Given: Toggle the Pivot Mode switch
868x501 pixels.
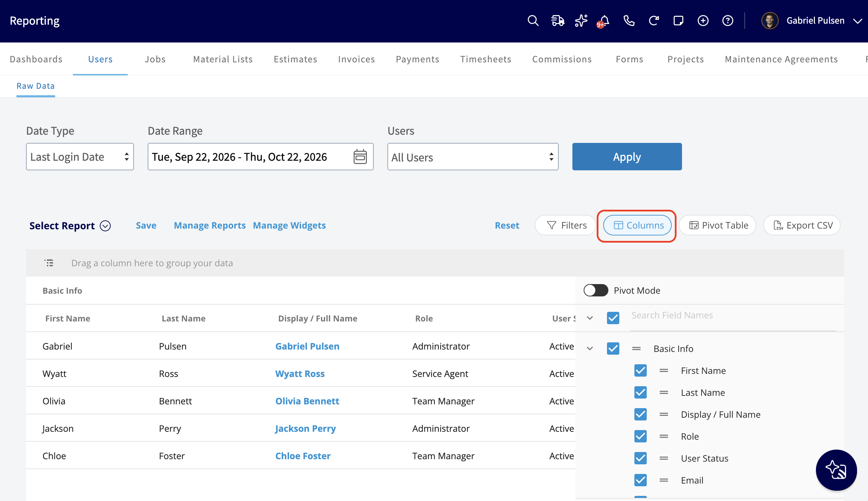Looking at the screenshot, I should (596, 290).
